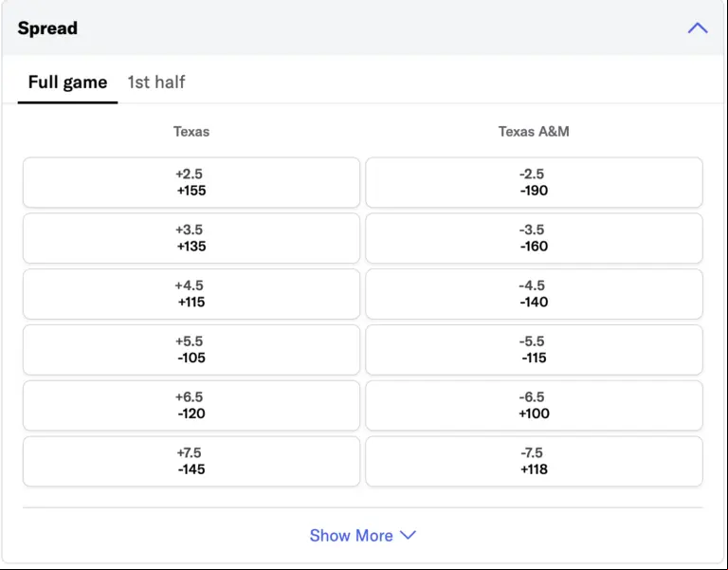Collapse the Spread section chevron
The width and height of the screenshot is (728, 570).
coord(697,28)
